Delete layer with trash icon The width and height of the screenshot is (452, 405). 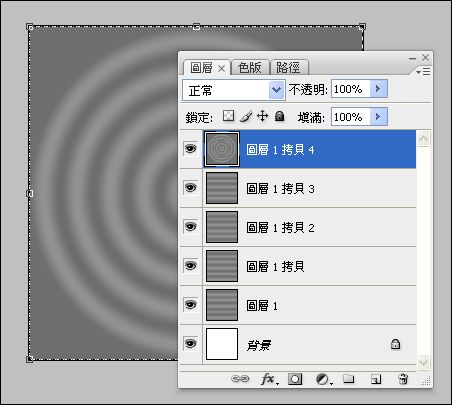403,379
